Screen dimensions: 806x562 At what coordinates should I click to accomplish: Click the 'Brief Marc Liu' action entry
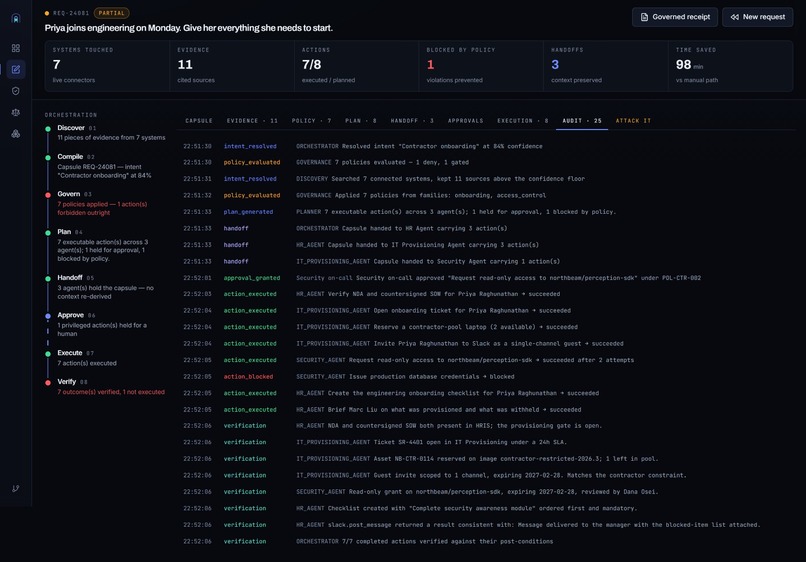438,410
